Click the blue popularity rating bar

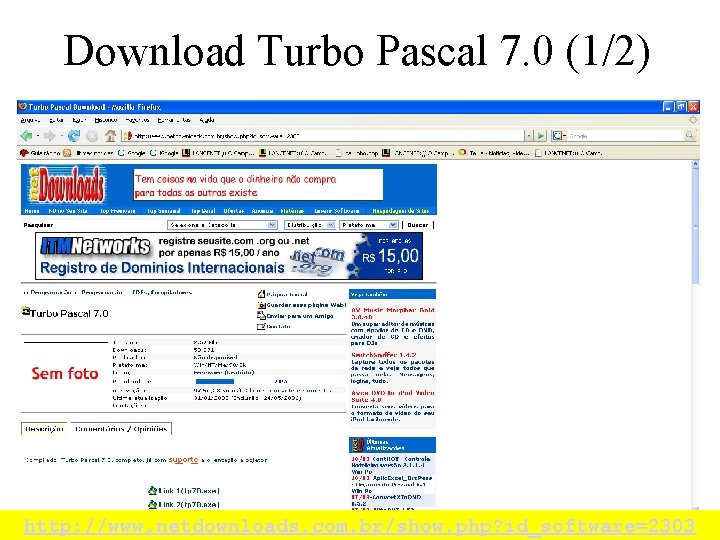pos(215,381)
